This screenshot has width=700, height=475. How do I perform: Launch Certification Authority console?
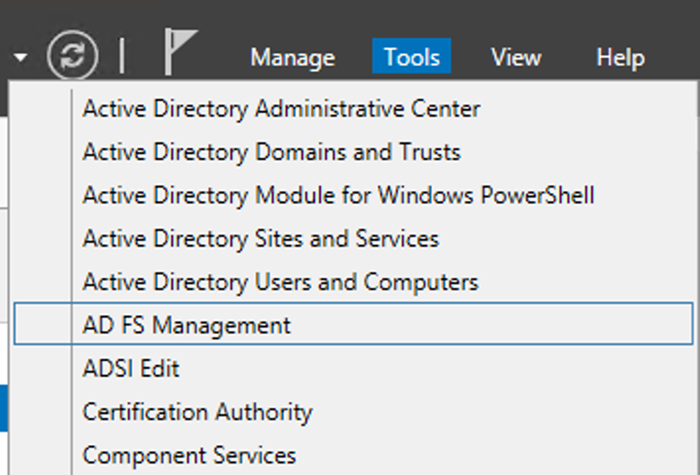197,412
